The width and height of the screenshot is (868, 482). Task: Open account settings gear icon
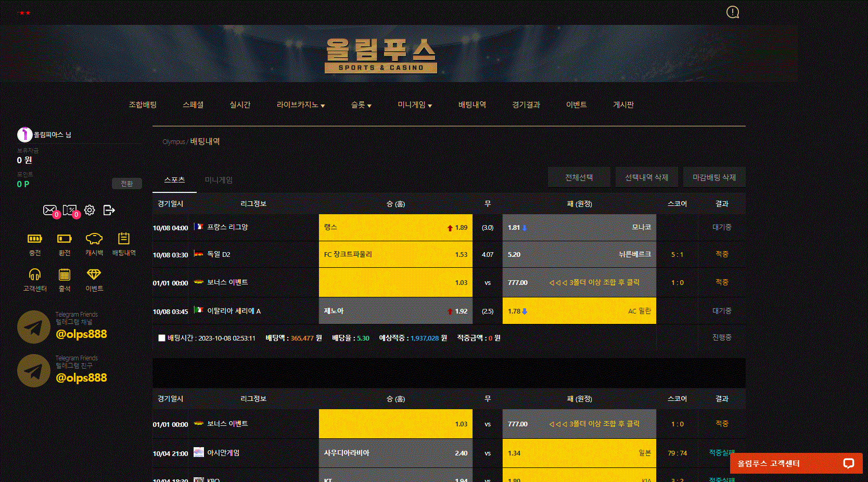click(x=90, y=210)
